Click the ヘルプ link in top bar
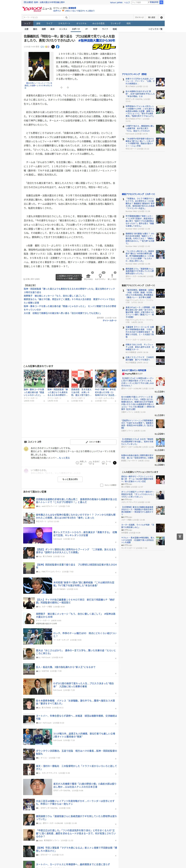Viewport: 186px width, 868px height. pos(127,2)
